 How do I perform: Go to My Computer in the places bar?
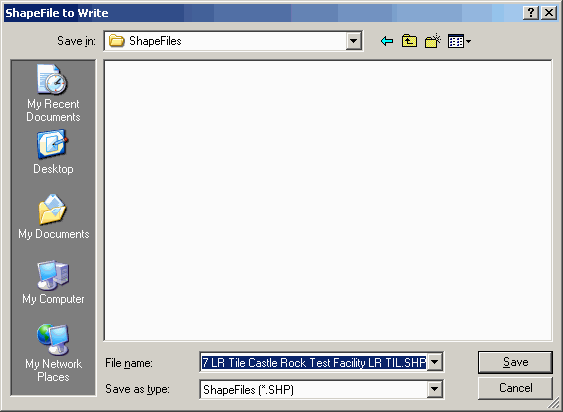click(53, 282)
